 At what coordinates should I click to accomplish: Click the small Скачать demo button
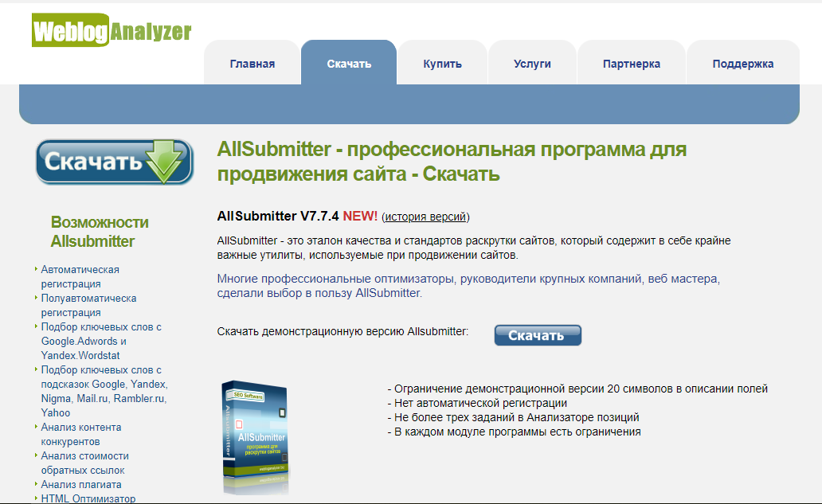[x=538, y=335]
